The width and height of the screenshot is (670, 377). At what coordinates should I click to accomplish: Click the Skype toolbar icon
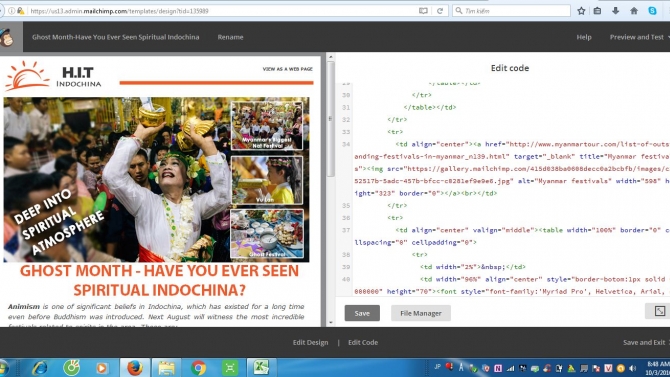click(652, 11)
